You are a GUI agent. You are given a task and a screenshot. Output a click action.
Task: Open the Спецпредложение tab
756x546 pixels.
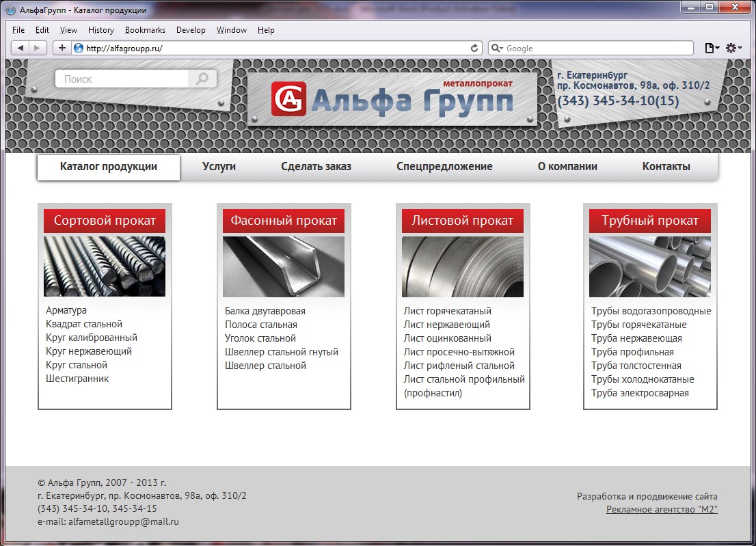[x=444, y=167]
